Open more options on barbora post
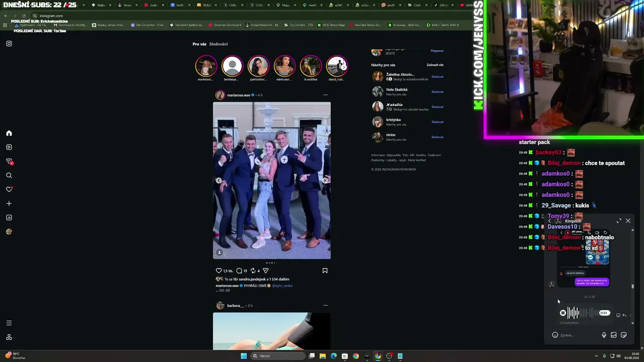The width and height of the screenshot is (644, 362). click(326, 305)
